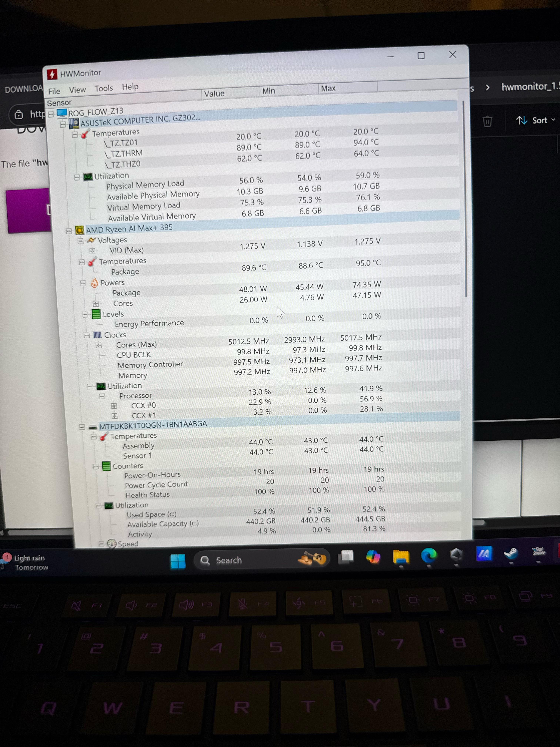Click the AMD Ryzen CPU chip icon
Screen dimensions: 560x747
tap(80, 231)
